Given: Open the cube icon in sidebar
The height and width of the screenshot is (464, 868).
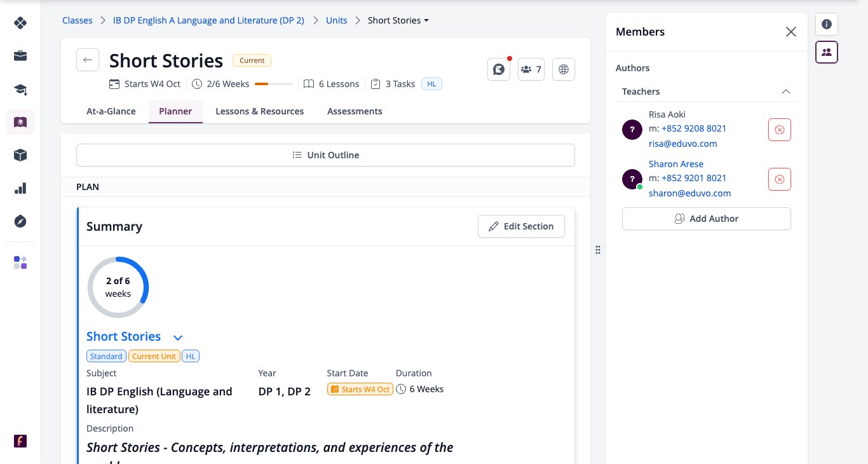Looking at the screenshot, I should [20, 155].
